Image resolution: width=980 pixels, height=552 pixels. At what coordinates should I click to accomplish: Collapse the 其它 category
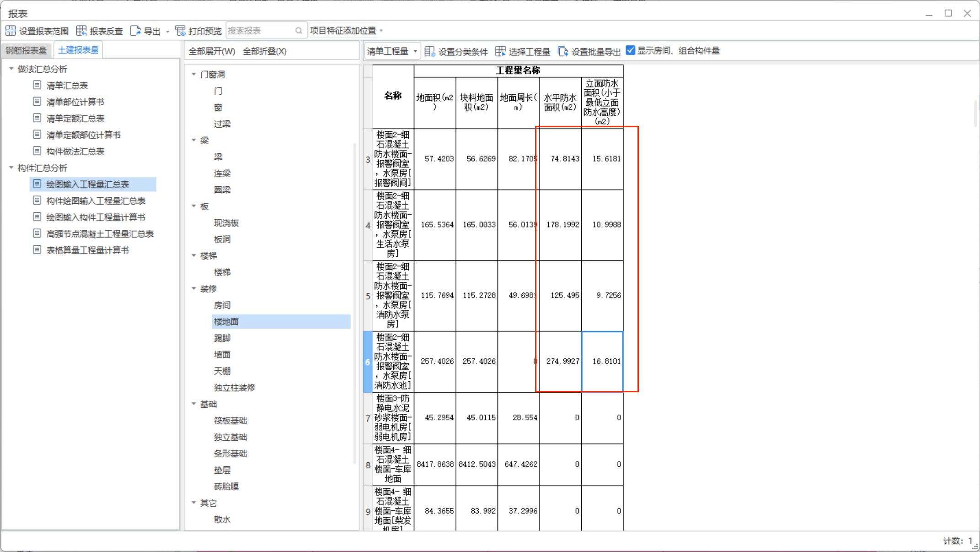(x=194, y=503)
